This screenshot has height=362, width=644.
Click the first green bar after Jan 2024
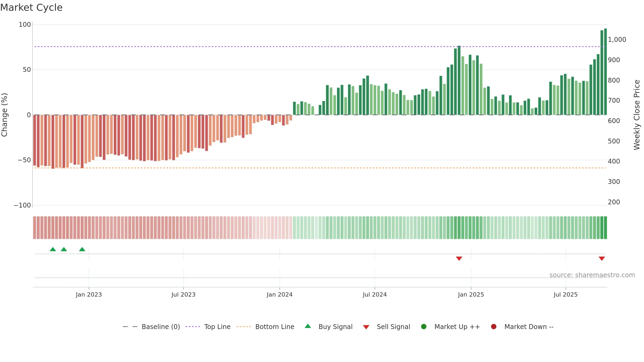[x=294, y=108]
